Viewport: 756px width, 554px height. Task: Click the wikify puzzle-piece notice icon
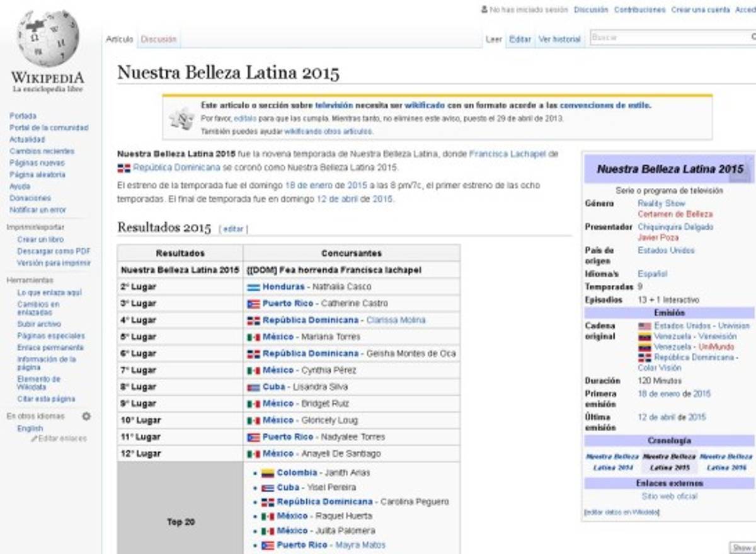181,118
